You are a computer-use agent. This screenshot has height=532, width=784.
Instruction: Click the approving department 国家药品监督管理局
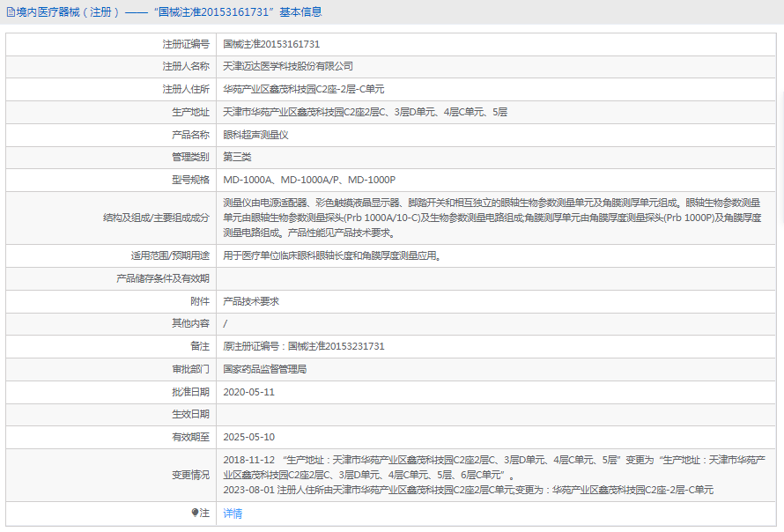click(x=265, y=369)
